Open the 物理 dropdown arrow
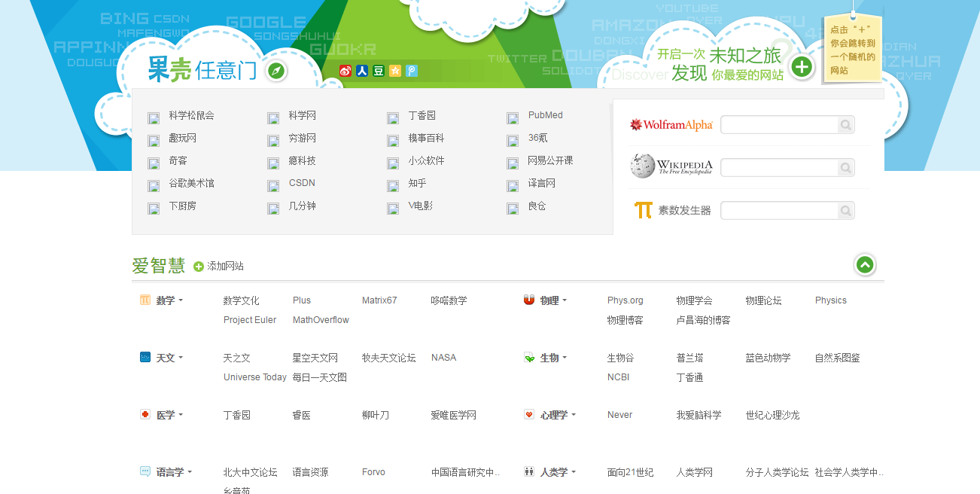The height and width of the screenshot is (494, 980). pyautogui.click(x=565, y=300)
